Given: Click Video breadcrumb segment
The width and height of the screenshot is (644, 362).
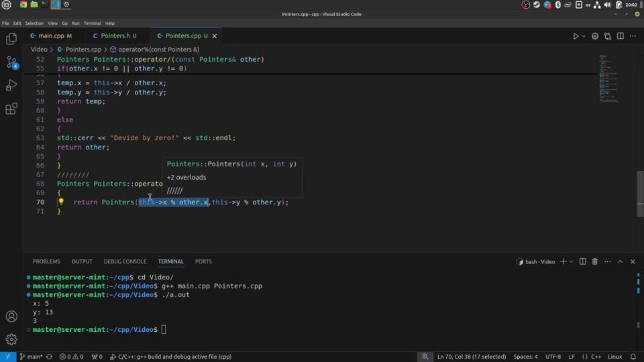Looking at the screenshot, I should (x=39, y=49).
